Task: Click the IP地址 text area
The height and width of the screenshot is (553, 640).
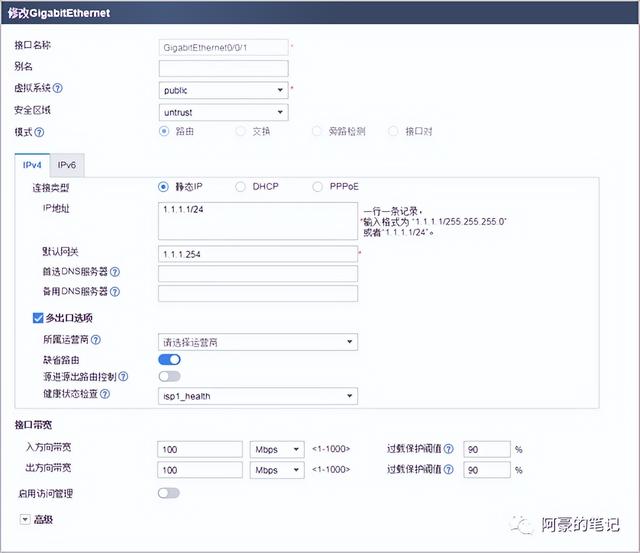Action: coord(258,221)
